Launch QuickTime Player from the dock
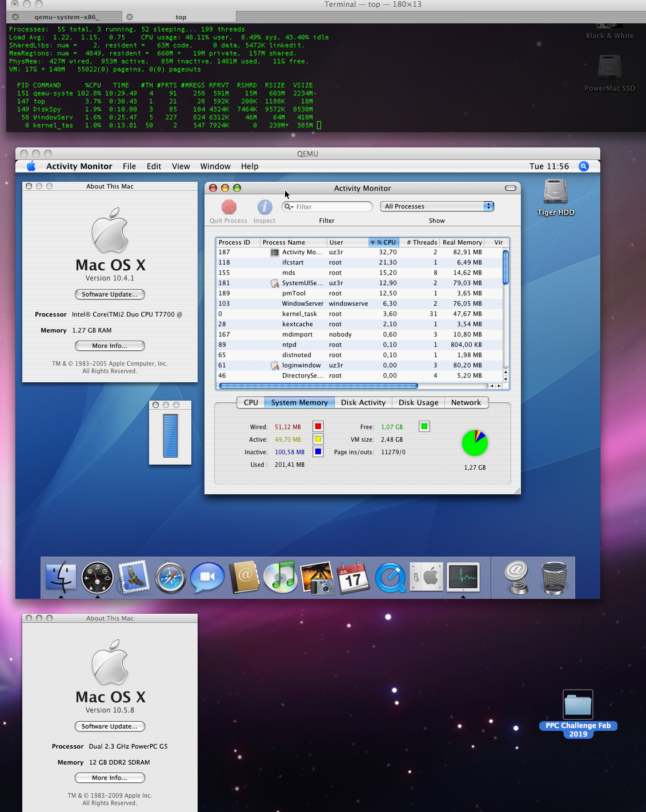646x812 pixels. click(x=390, y=577)
